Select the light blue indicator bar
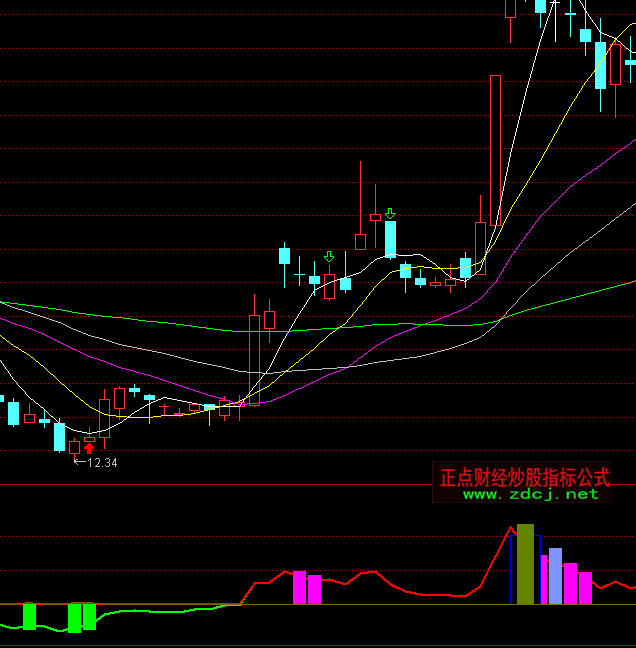Image resolution: width=636 pixels, height=648 pixels. (x=555, y=576)
